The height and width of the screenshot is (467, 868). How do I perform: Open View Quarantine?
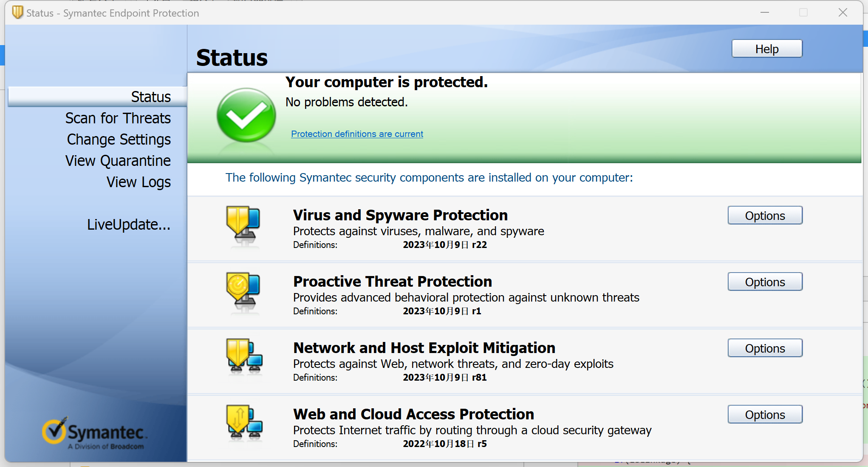pyautogui.click(x=118, y=160)
